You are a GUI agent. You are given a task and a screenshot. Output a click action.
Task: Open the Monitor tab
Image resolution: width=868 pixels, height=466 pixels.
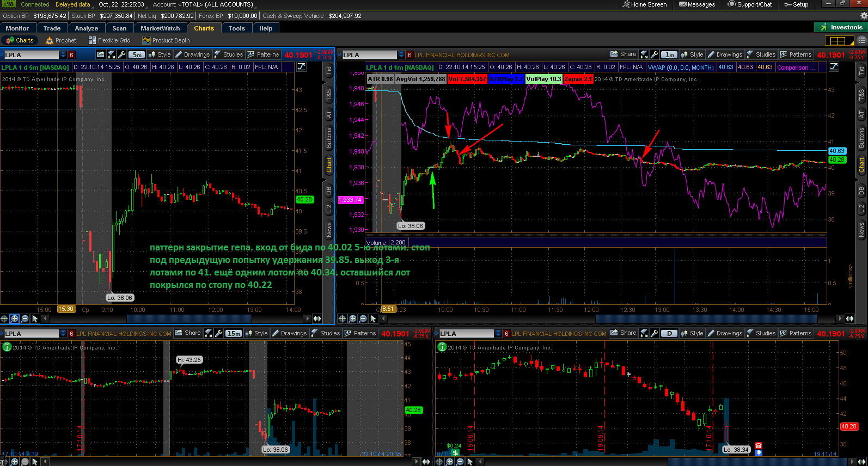(x=17, y=28)
